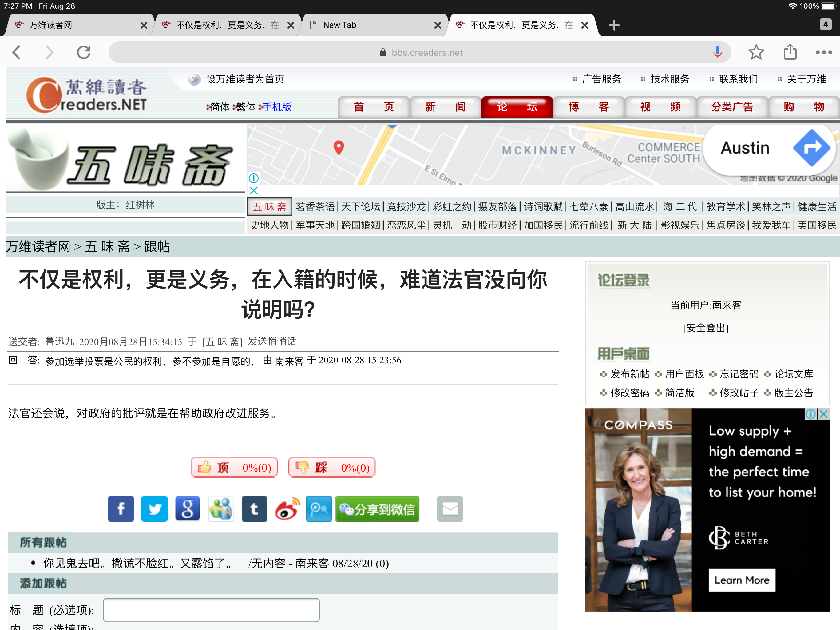Open the browser share sheet
This screenshot has width=840, height=630.
click(x=790, y=52)
